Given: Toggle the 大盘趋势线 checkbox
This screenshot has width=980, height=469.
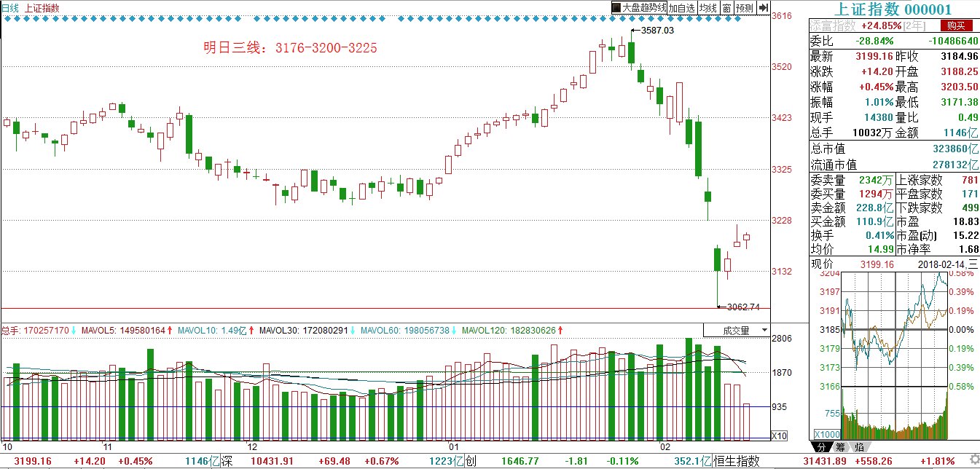Looking at the screenshot, I should pyautogui.click(x=616, y=8).
